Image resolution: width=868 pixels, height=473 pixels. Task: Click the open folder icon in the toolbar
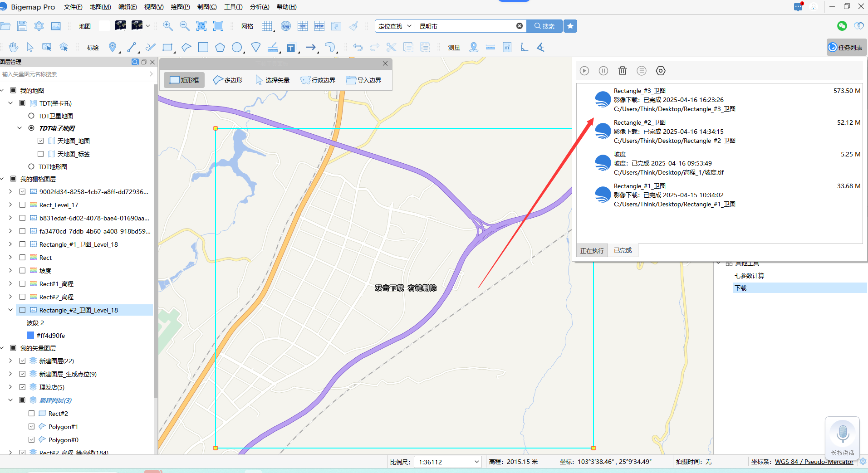click(x=5, y=26)
